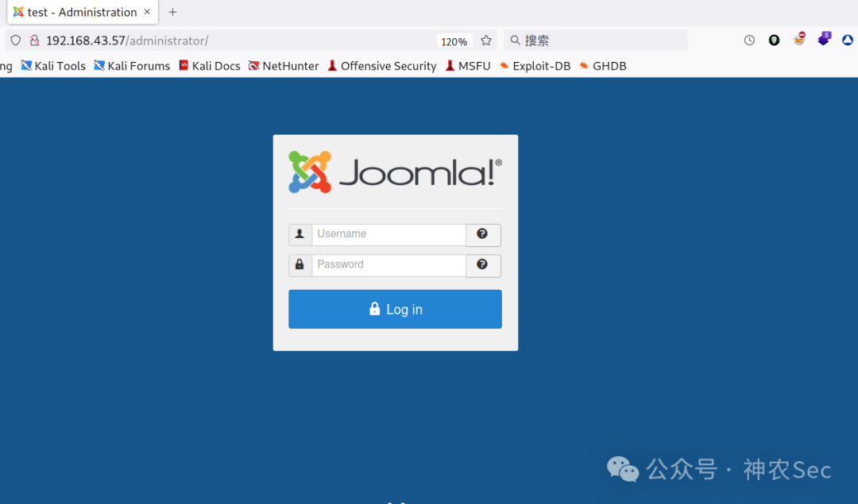This screenshot has width=858, height=504.
Task: Show help for the Username field
Action: (x=483, y=234)
